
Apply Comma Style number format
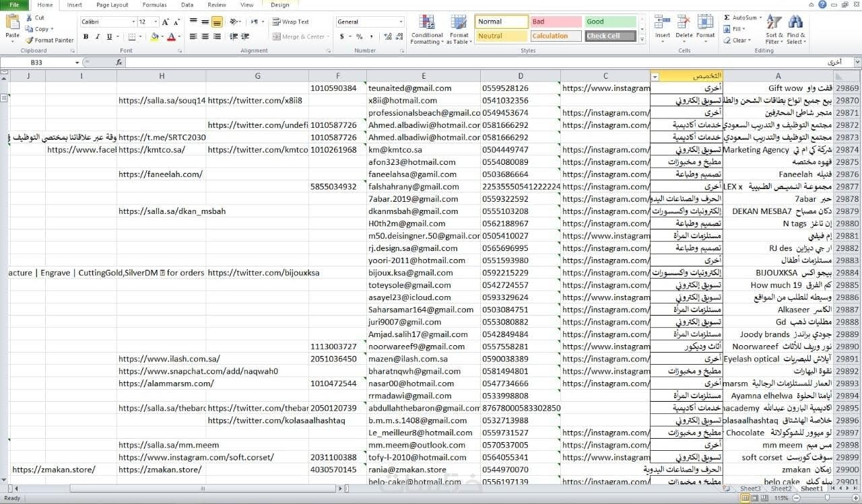(370, 37)
